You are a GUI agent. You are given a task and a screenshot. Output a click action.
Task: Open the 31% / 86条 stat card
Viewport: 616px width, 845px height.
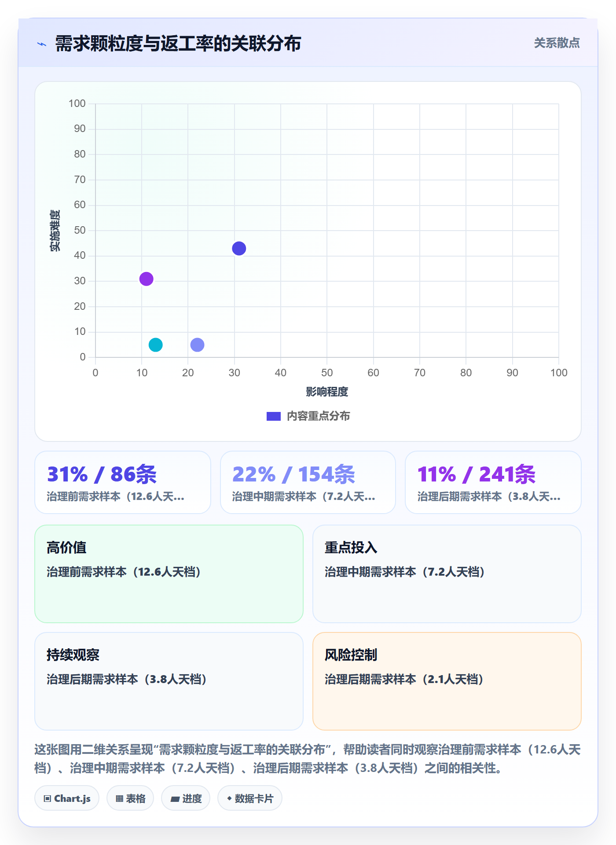point(123,482)
